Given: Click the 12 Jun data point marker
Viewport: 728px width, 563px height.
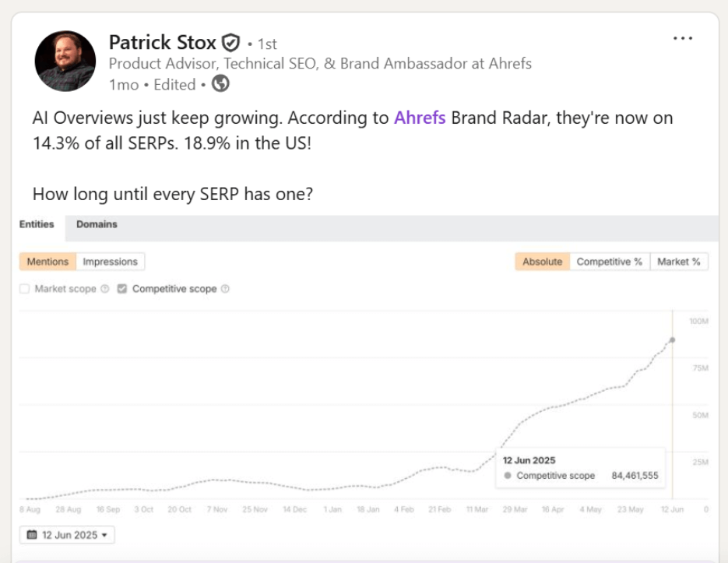Looking at the screenshot, I should [672, 340].
